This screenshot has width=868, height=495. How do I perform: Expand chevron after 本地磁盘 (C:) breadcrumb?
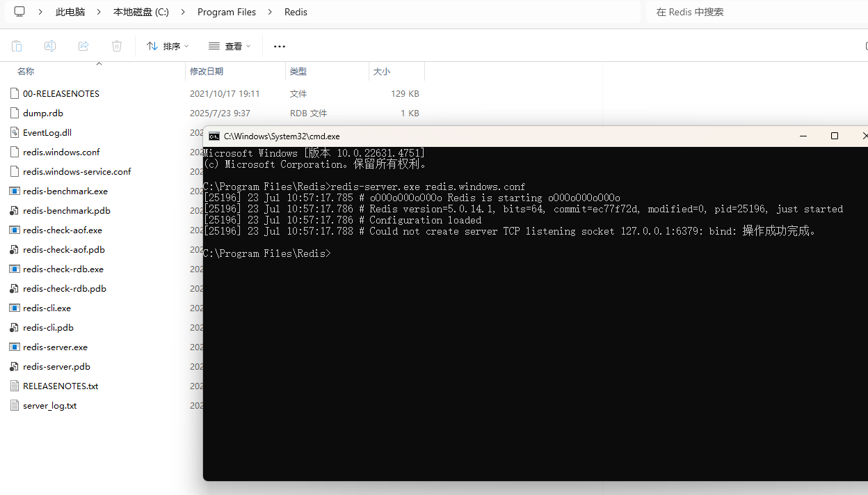183,12
